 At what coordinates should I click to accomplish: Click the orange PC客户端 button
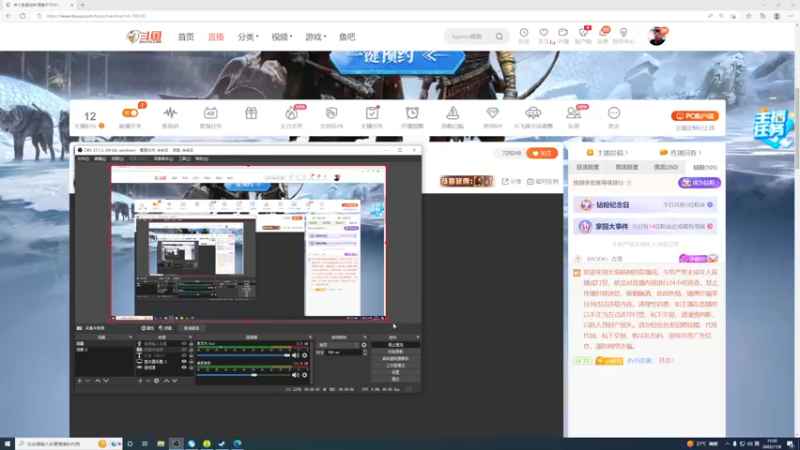pyautogui.click(x=695, y=116)
